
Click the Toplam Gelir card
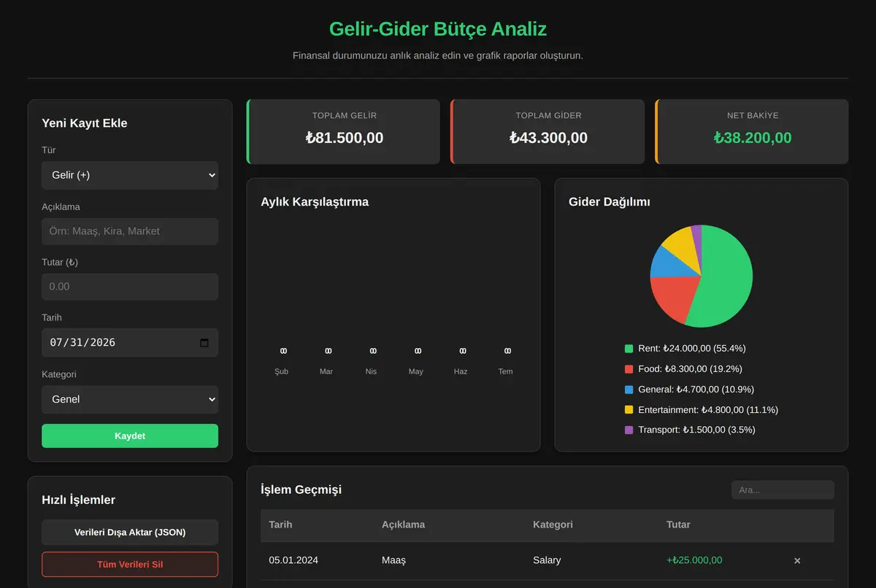tap(343, 131)
